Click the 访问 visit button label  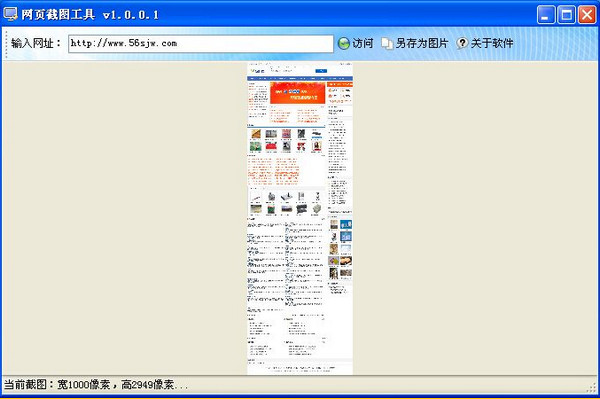click(362, 43)
